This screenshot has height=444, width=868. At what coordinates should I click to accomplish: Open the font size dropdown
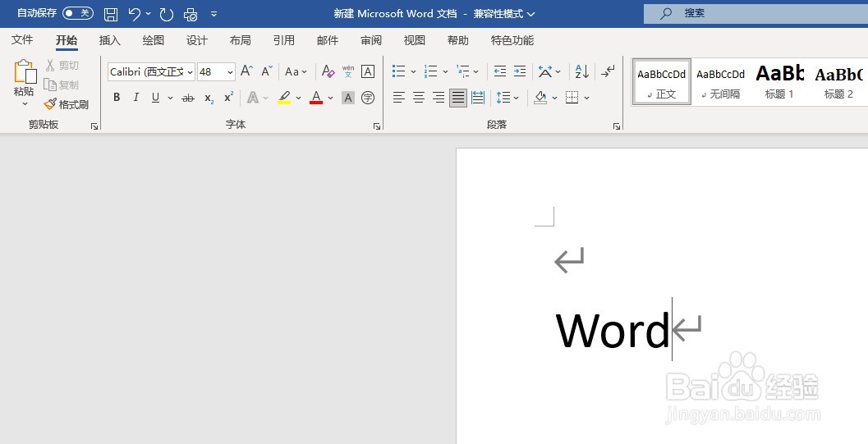(x=230, y=72)
